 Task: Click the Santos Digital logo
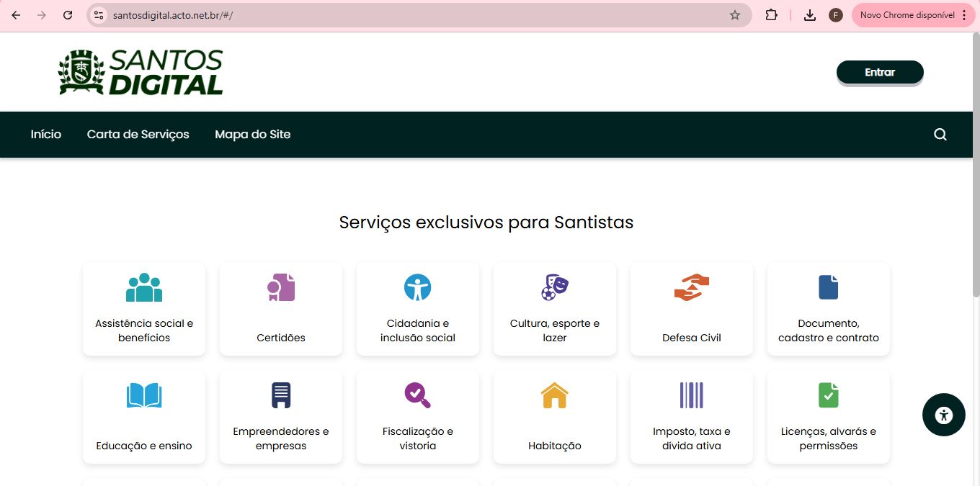[x=140, y=71]
